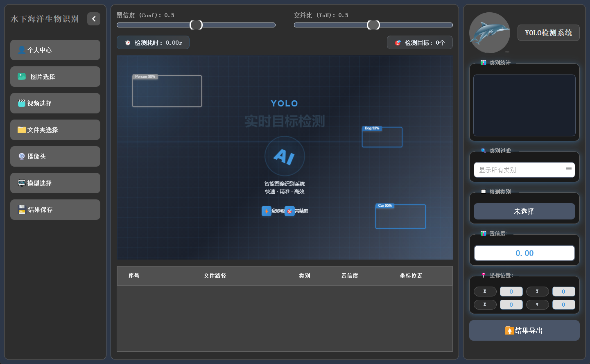Click the 检测目标 count indicator

click(420, 43)
